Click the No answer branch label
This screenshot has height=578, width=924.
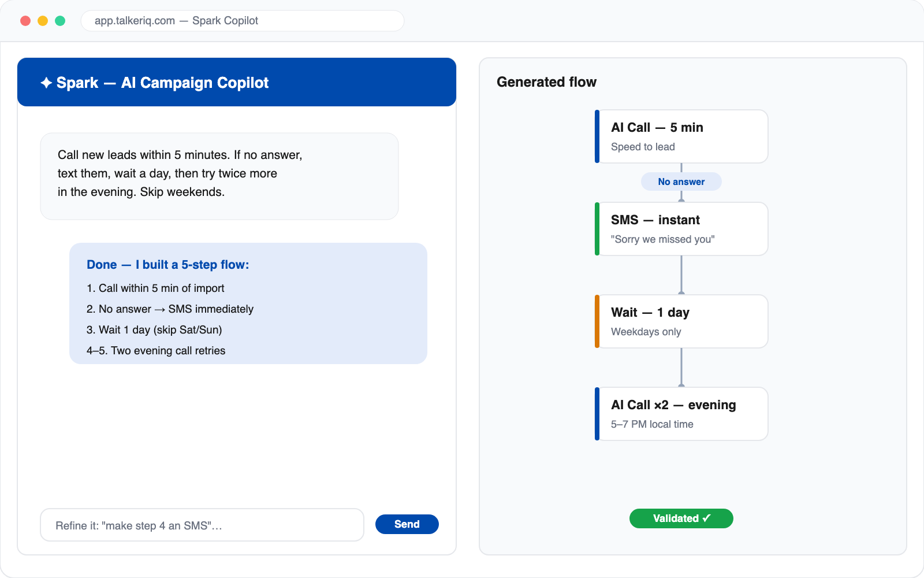coord(681,181)
